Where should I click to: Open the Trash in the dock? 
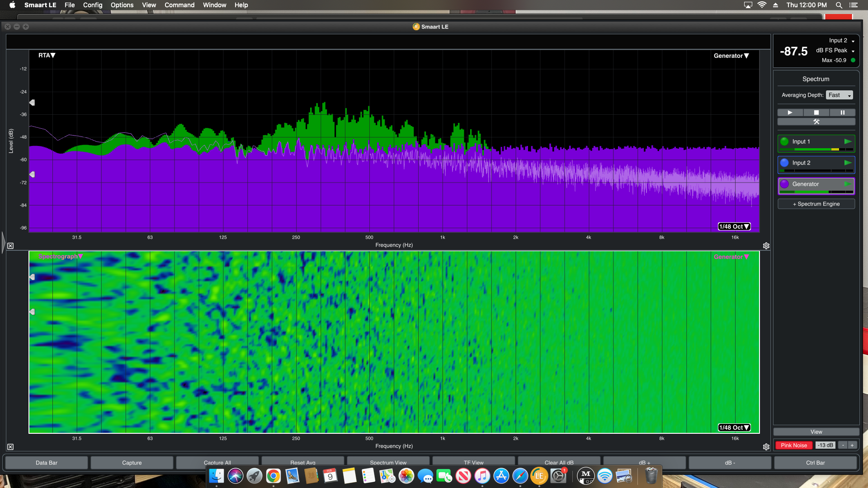coord(651,475)
